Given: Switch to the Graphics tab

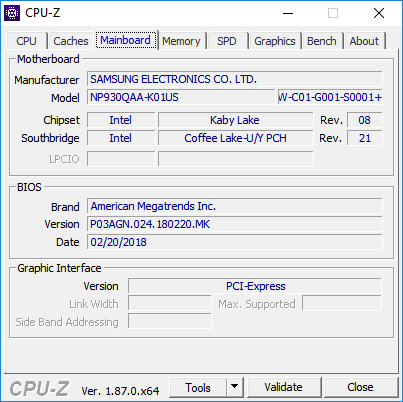Looking at the screenshot, I should click(x=275, y=41).
